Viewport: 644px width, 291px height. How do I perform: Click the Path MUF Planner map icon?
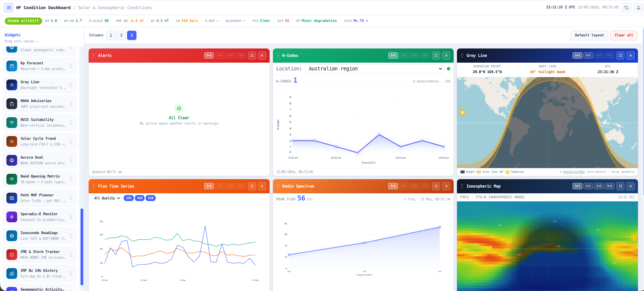click(12, 198)
